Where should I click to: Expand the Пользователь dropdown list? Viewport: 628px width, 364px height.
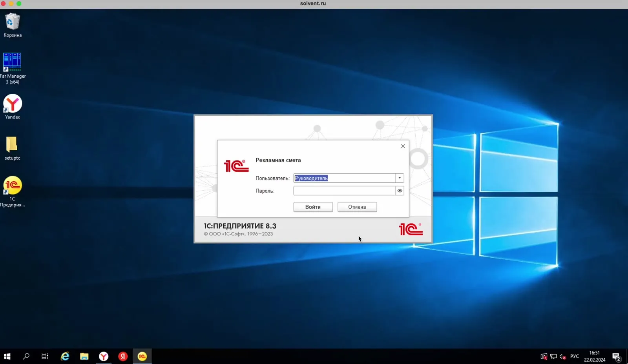[400, 178]
